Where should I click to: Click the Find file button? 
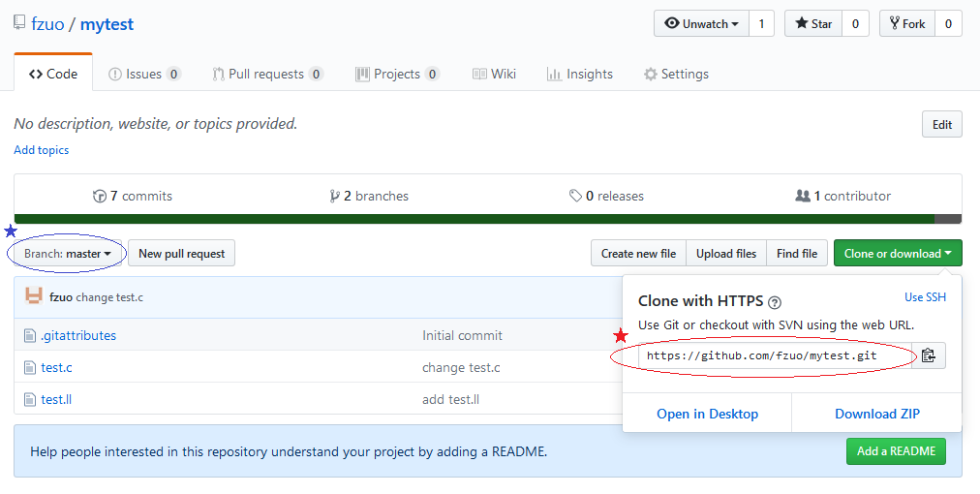click(797, 253)
